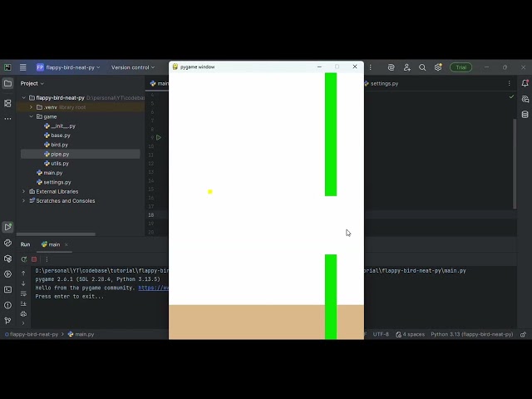Screen dimensions: 532x399
Task: Select pipe.py in the project tree
Action: [x=81, y=154]
